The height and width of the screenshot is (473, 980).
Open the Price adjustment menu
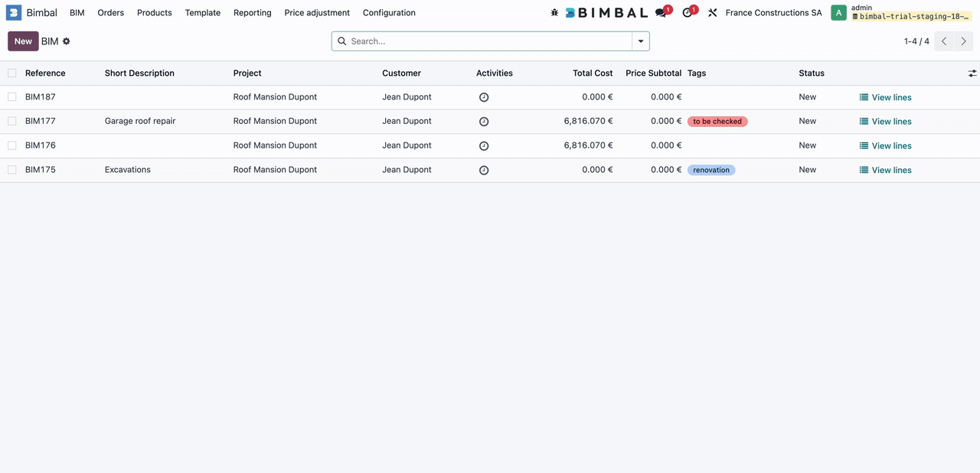click(x=317, y=13)
